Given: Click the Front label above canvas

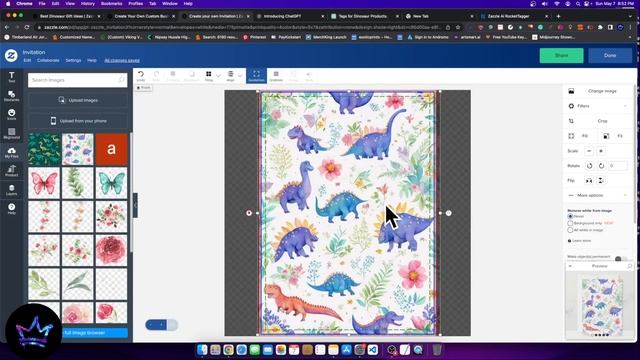Looking at the screenshot, I should [x=143, y=88].
